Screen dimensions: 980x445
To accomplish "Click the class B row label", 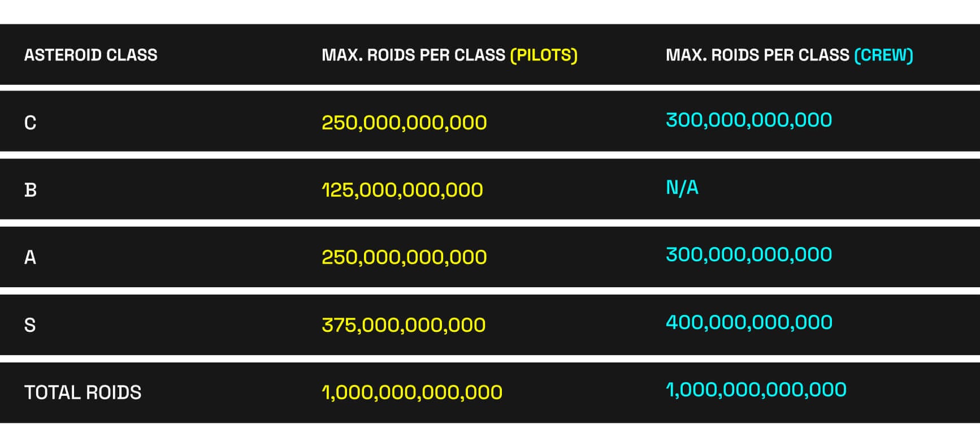I will point(31,189).
